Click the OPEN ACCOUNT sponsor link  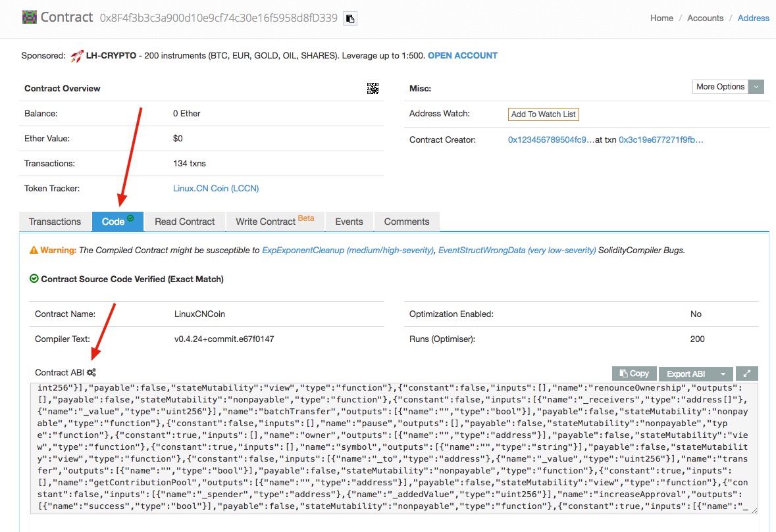(x=462, y=56)
